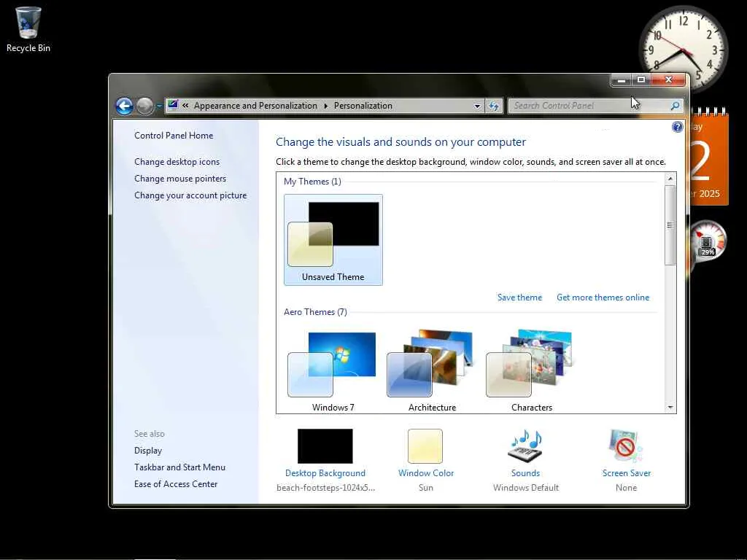The image size is (747, 560).
Task: Open Window Color yellow swatch
Action: click(x=425, y=446)
